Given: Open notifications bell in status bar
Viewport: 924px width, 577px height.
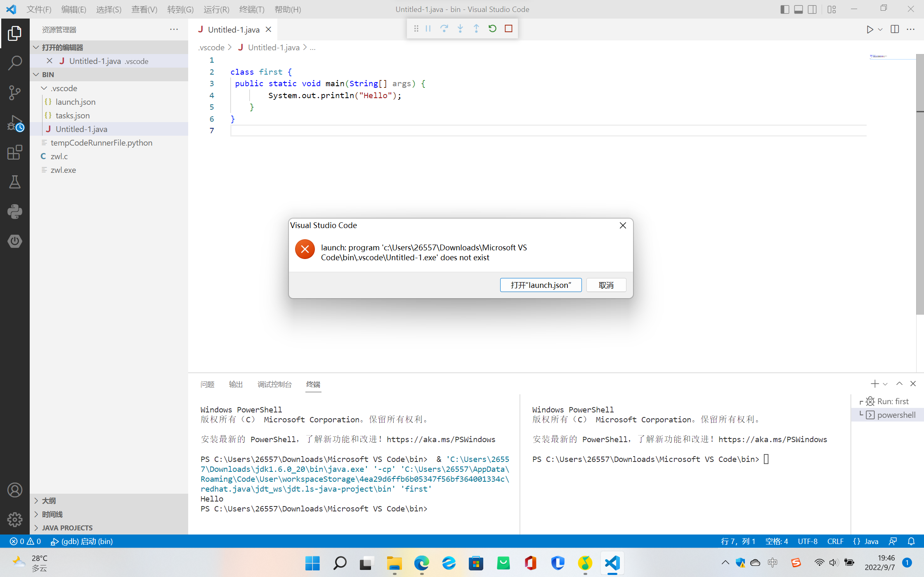Looking at the screenshot, I should 911,541.
